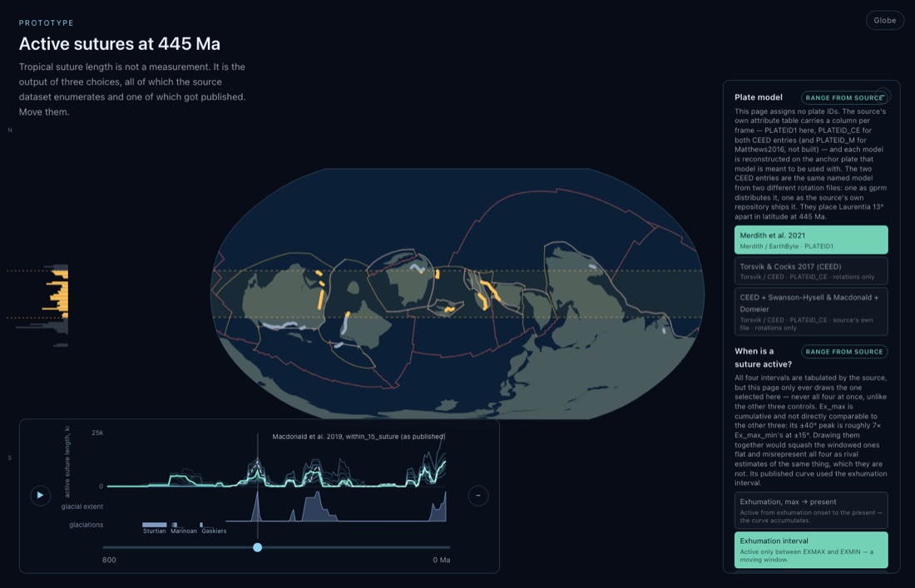
Task: Click the 'glaciations' row label
Action: (x=87, y=525)
